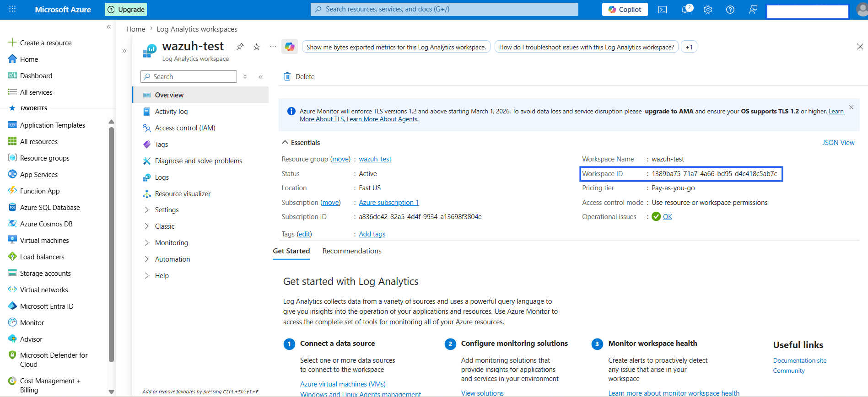Click Log Analytics workspaces breadcrumb

(x=197, y=29)
